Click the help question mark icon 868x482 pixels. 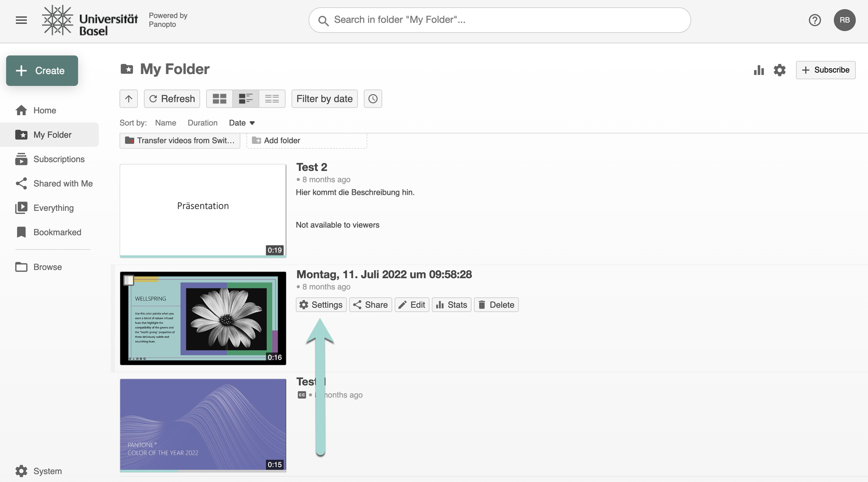point(815,20)
